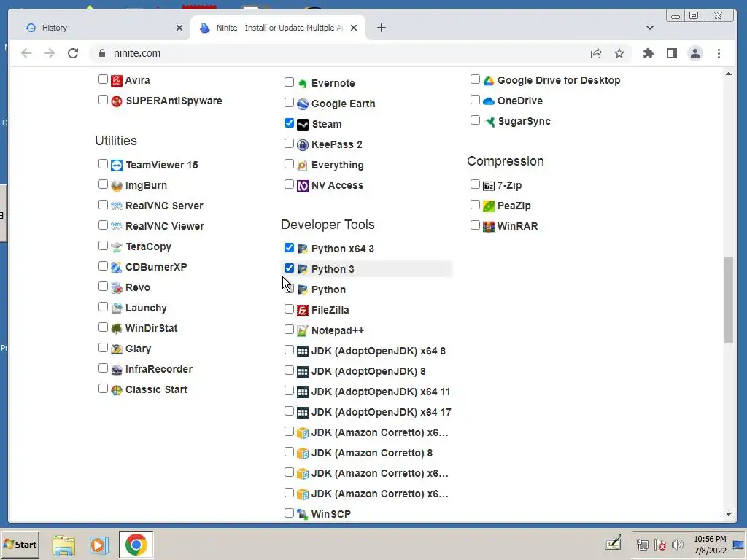Click the ImgBurn disc icon

pos(117,186)
